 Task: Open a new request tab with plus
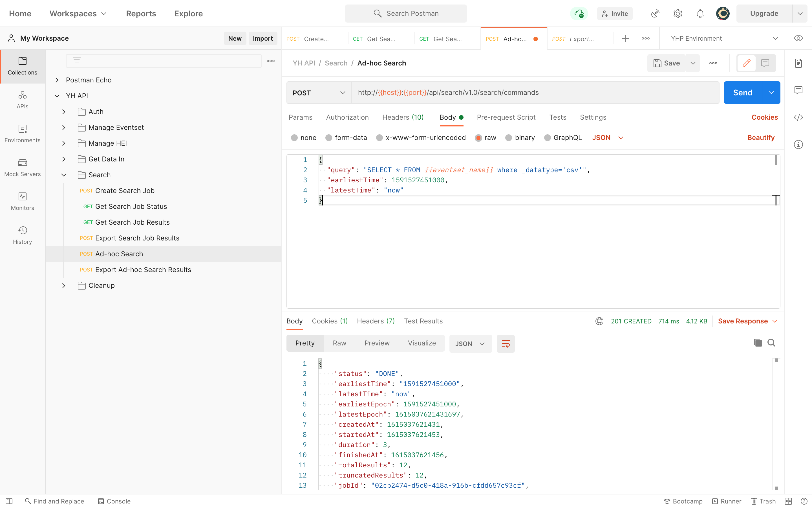625,38
